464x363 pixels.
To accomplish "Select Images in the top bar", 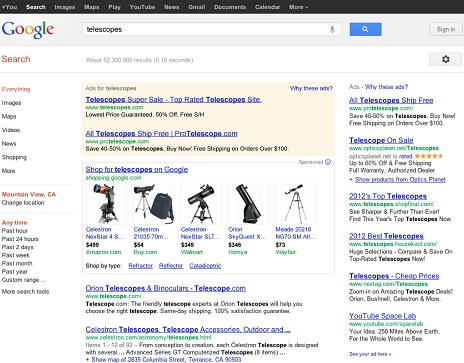I will (65, 7).
